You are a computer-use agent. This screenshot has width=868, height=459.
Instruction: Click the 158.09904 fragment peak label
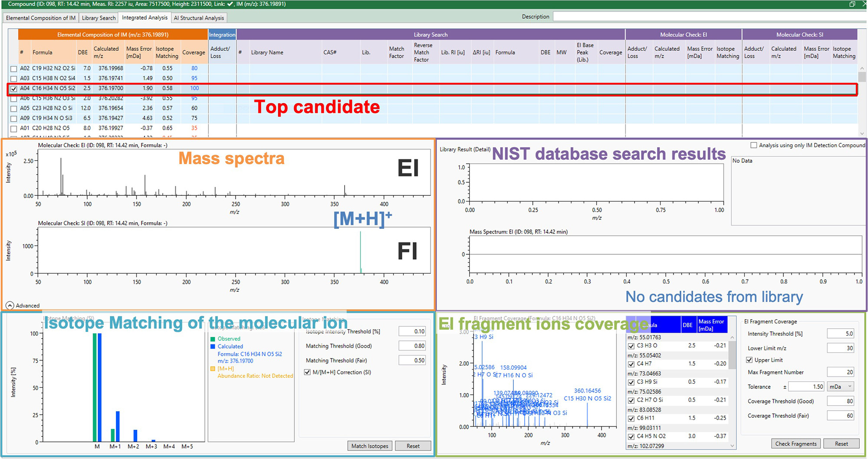pyautogui.click(x=513, y=367)
